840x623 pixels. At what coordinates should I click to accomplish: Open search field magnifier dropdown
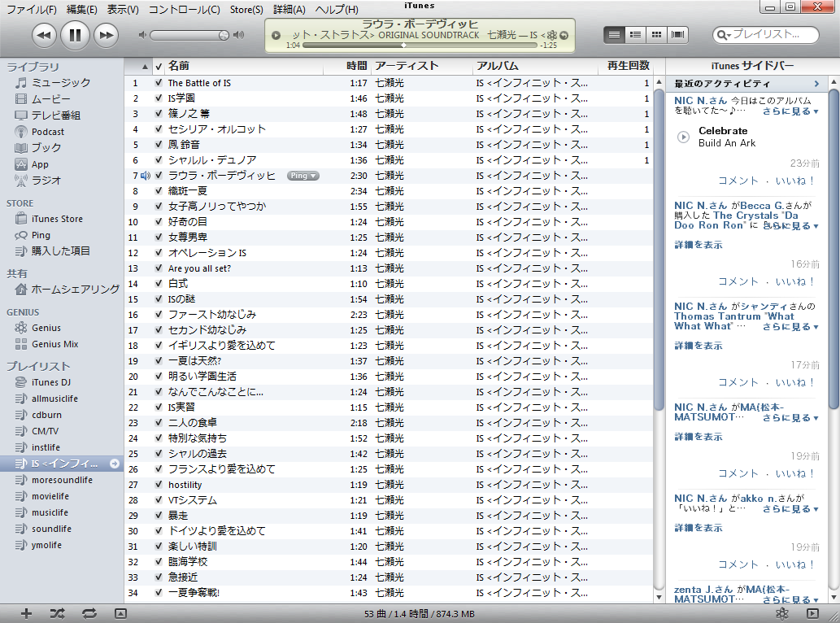(x=723, y=35)
